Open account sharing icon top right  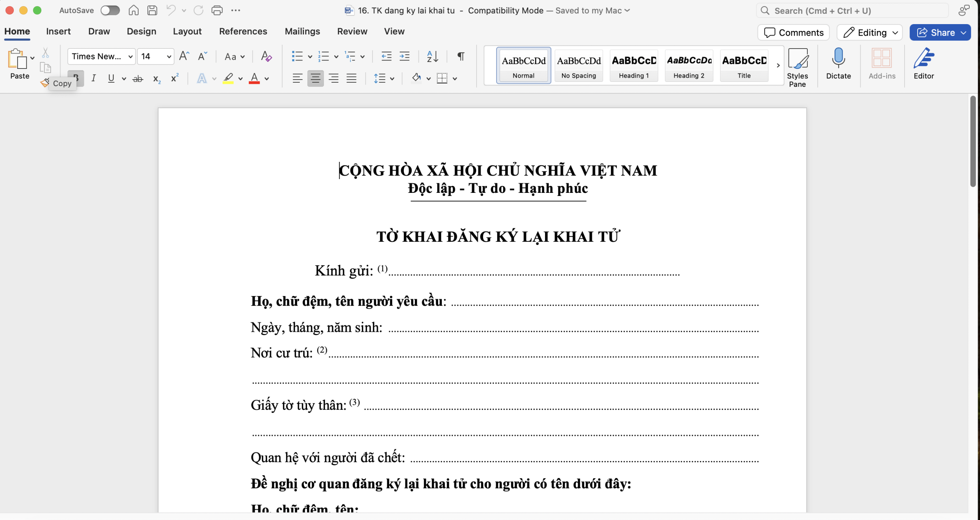pos(964,10)
